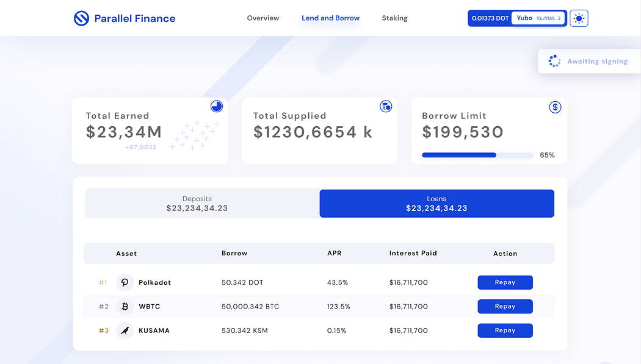Image resolution: width=641 pixels, height=364 pixels.
Task: Click the Parallel Finance logo icon
Action: (x=81, y=18)
